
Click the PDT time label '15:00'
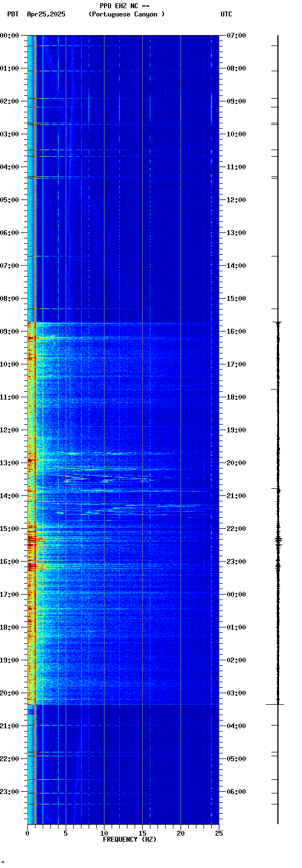pyautogui.click(x=9, y=529)
